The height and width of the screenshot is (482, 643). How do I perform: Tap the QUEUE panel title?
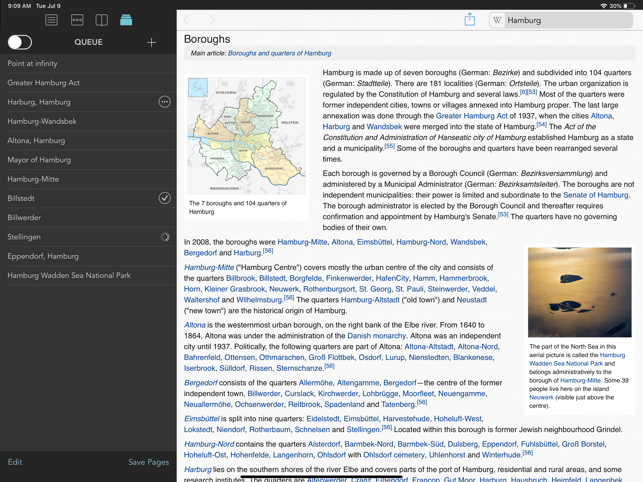click(88, 42)
